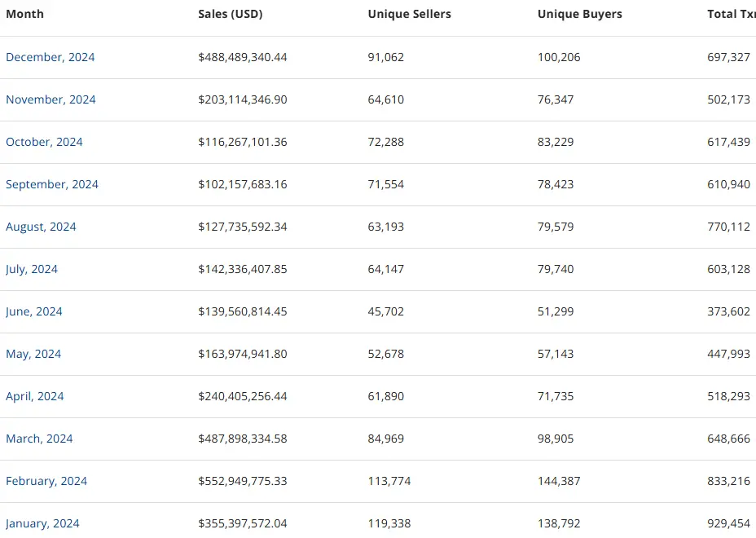Sort by the Month column header
This screenshot has height=538, width=756.
point(25,14)
